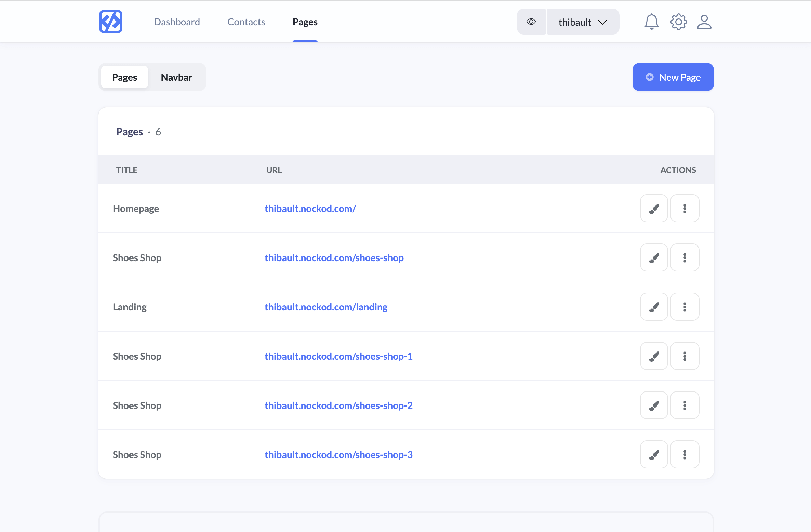Open thibault.nockod.com/landing link
The height and width of the screenshot is (532, 811).
point(325,307)
